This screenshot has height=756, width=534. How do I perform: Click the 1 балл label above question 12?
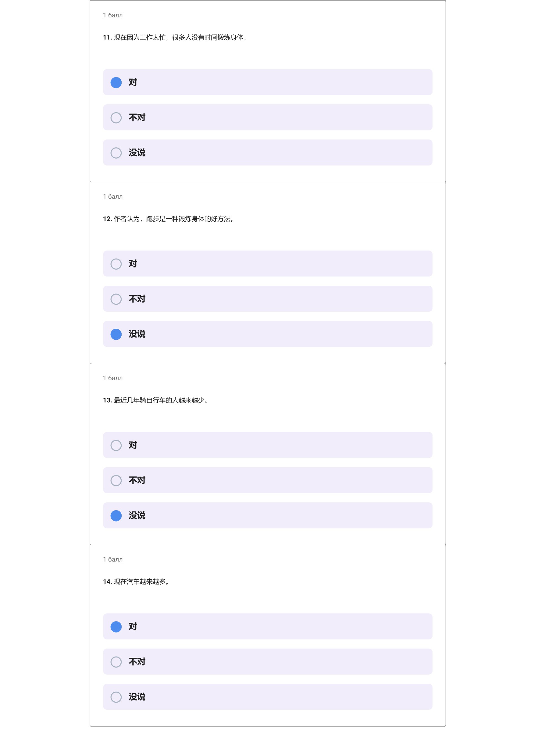[113, 197]
